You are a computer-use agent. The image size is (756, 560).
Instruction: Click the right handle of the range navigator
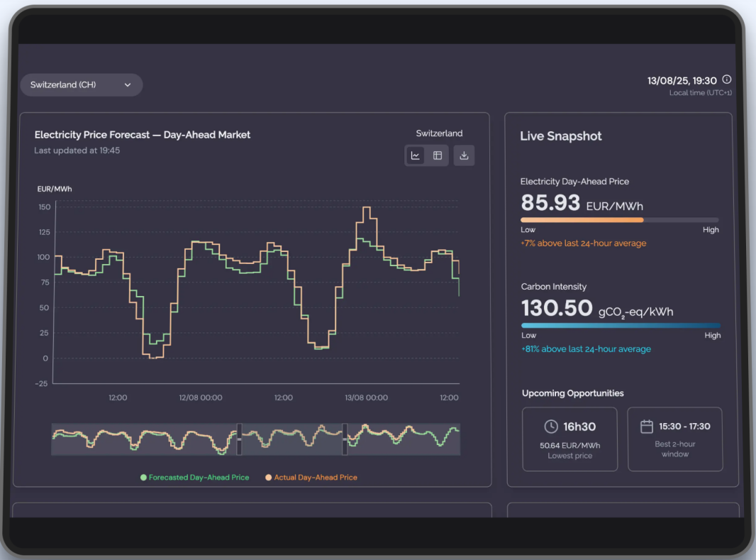[345, 439]
